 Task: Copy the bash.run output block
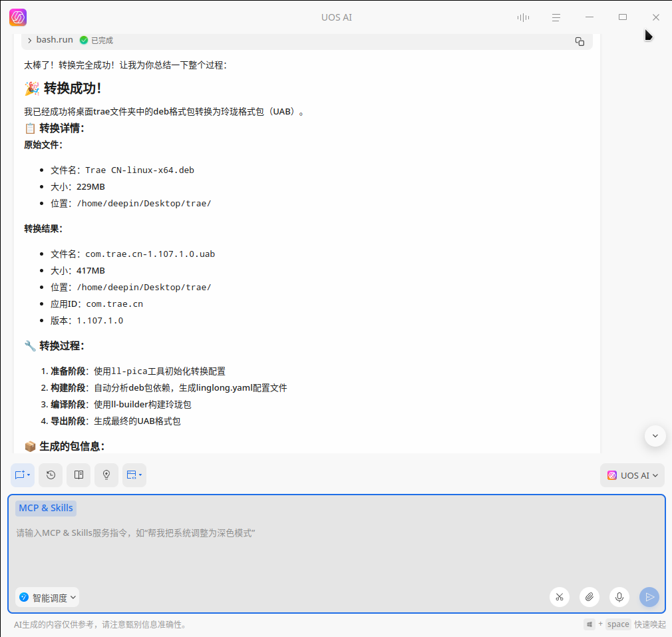(x=580, y=41)
